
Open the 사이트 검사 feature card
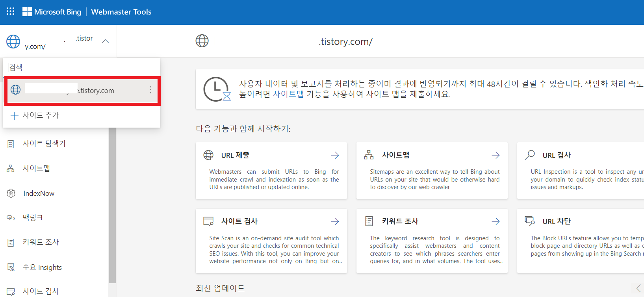point(271,241)
